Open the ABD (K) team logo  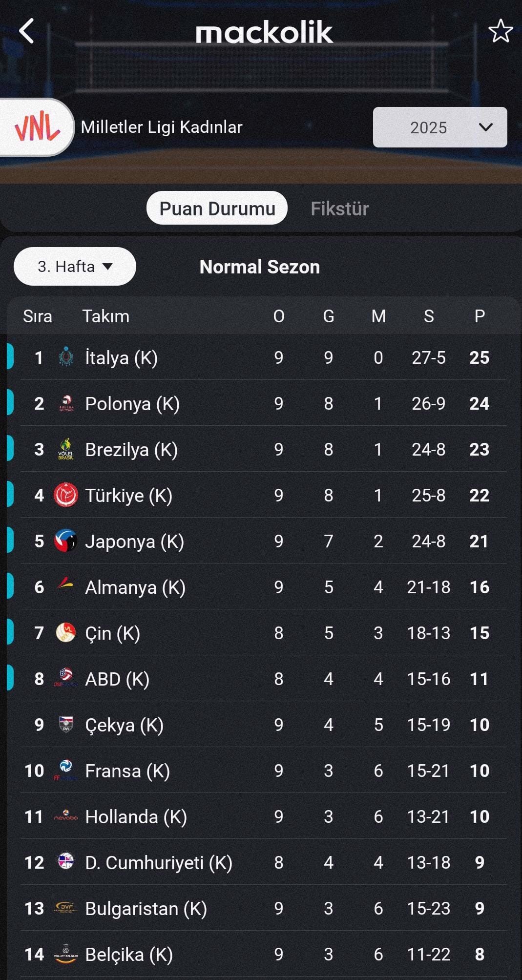tap(66, 679)
